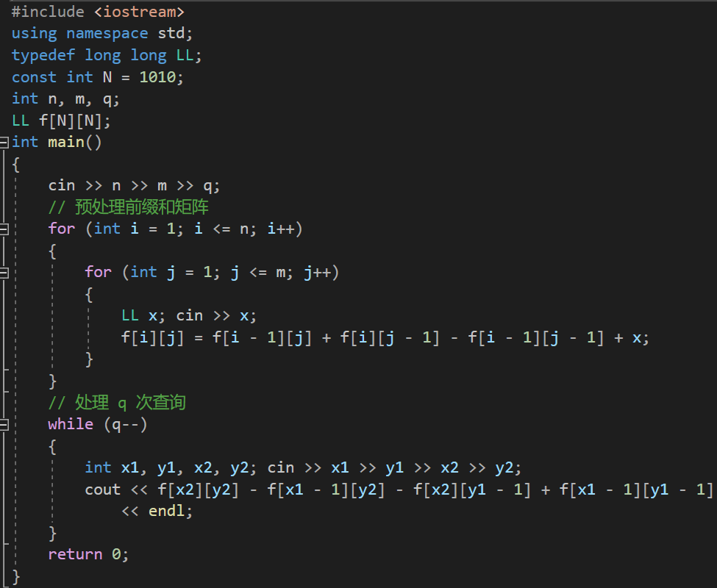The image size is (717, 588).
Task: Click on 'using namespace std;' line
Action: coord(102,33)
